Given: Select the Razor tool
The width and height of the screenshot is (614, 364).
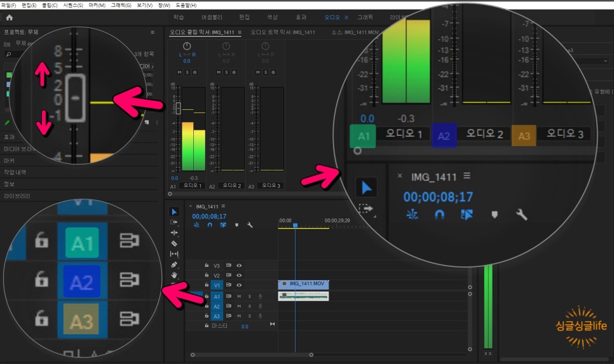Looking at the screenshot, I should [174, 243].
